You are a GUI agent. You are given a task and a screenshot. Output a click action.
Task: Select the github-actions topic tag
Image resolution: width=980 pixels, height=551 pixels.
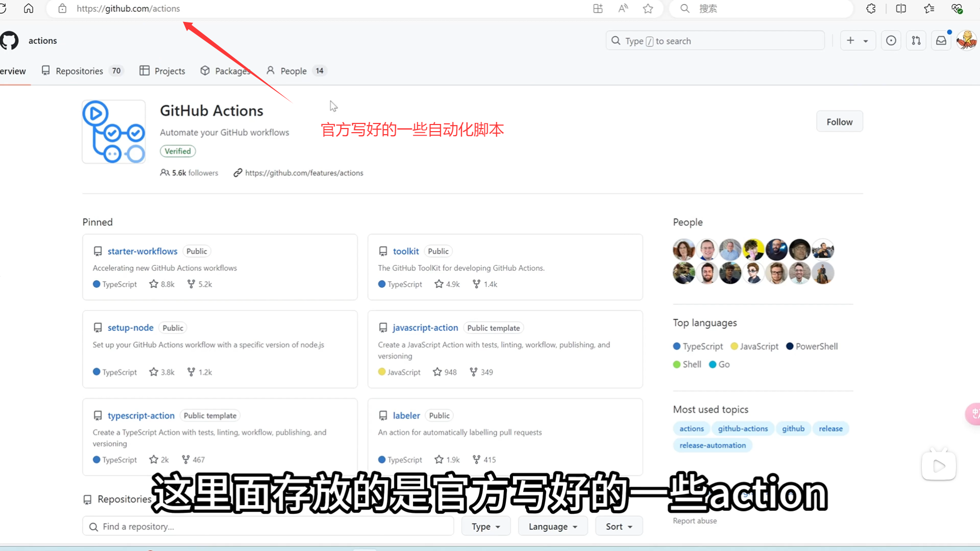(743, 429)
